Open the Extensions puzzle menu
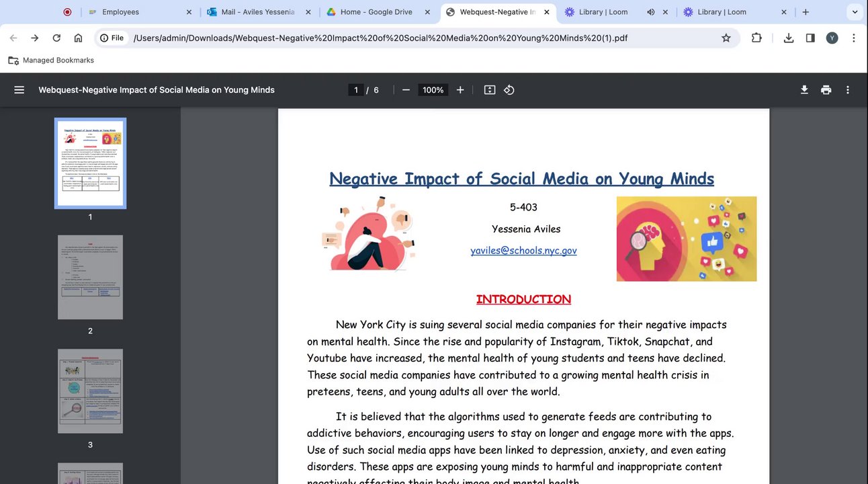 point(756,38)
